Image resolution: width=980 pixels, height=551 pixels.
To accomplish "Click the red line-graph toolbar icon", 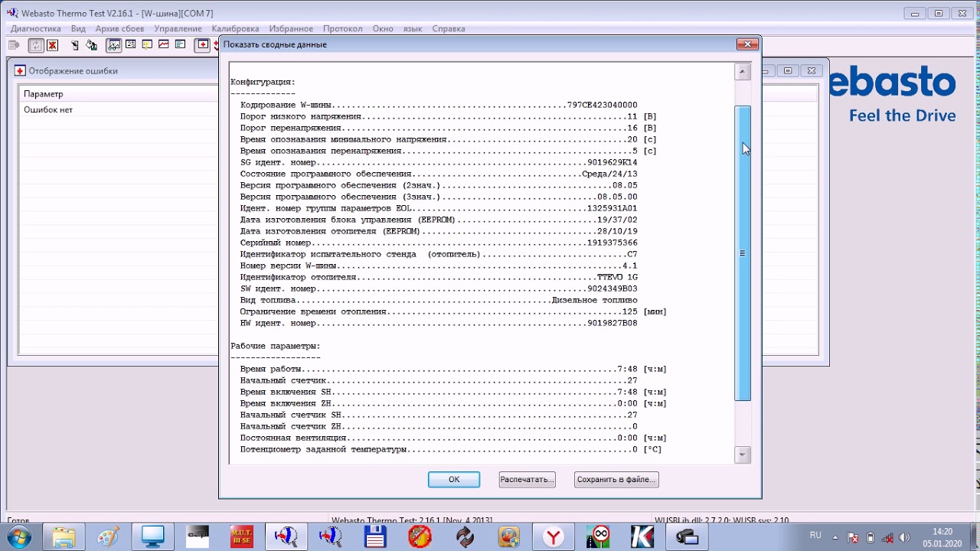I will [163, 44].
